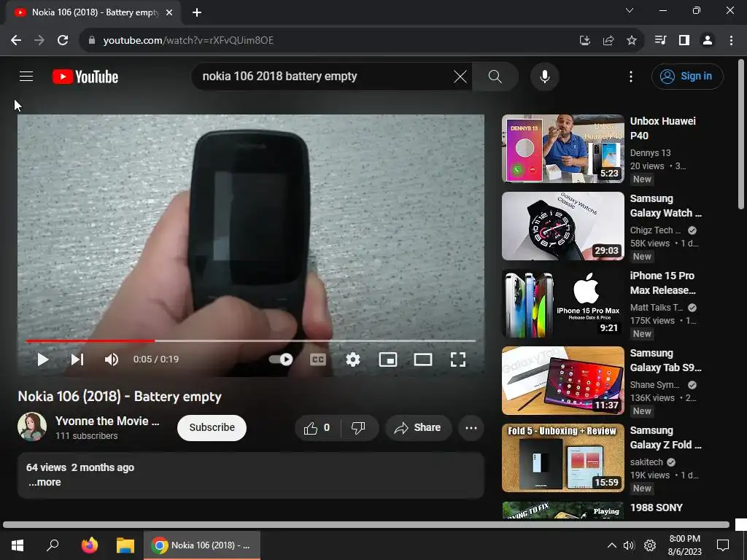Dislike this video
This screenshot has height=560, width=747.
pyautogui.click(x=359, y=427)
